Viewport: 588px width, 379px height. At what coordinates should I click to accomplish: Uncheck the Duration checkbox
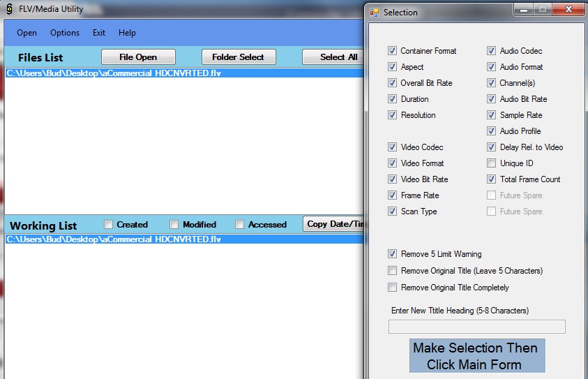coord(392,99)
